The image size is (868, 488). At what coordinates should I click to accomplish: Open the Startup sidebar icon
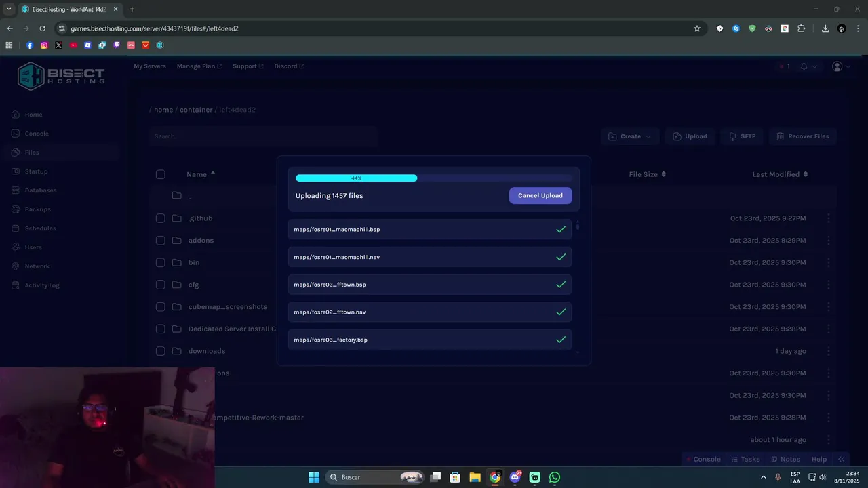point(16,171)
